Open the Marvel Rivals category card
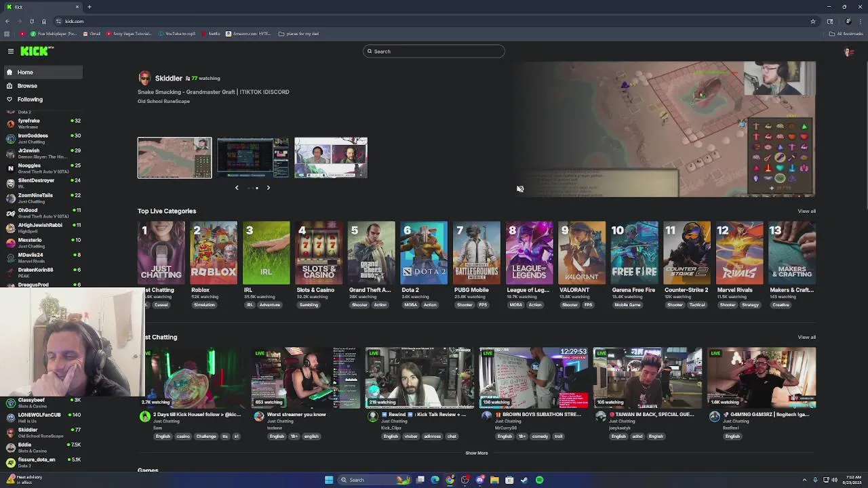 [739, 252]
